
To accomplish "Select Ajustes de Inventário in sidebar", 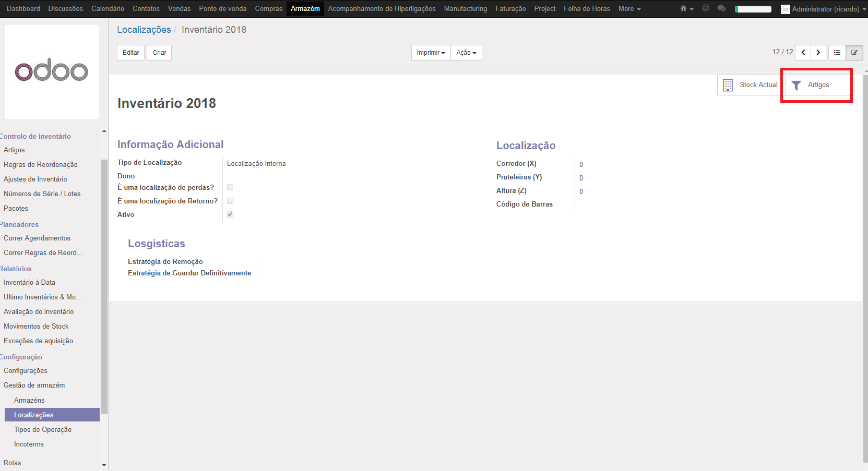I will coord(35,179).
